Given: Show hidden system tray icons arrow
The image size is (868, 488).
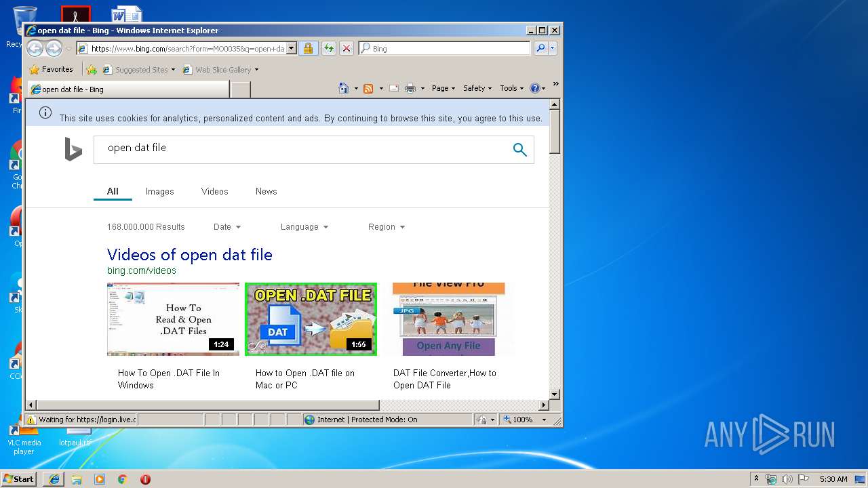Looking at the screenshot, I should click(x=756, y=479).
